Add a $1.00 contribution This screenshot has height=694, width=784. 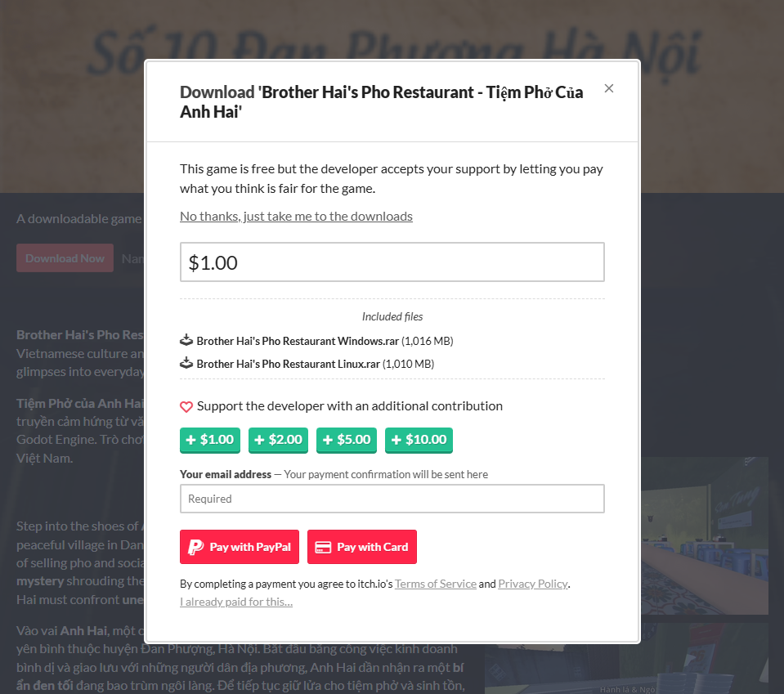coord(210,440)
